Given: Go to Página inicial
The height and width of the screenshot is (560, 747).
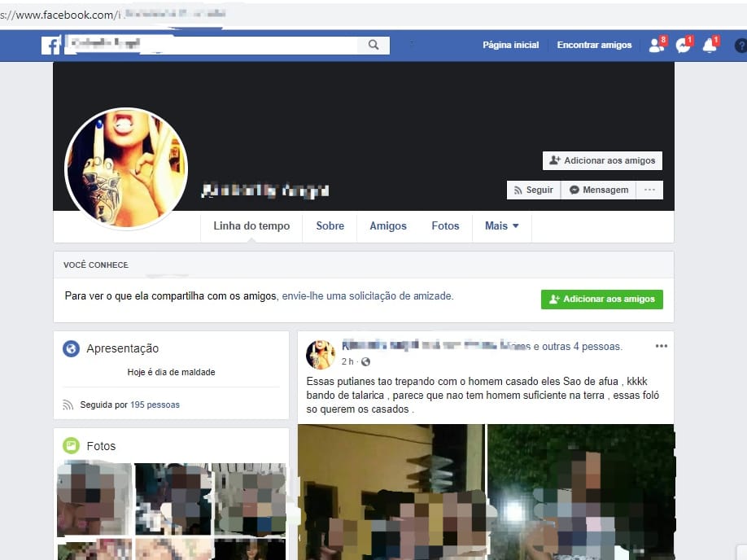Looking at the screenshot, I should pyautogui.click(x=511, y=45).
